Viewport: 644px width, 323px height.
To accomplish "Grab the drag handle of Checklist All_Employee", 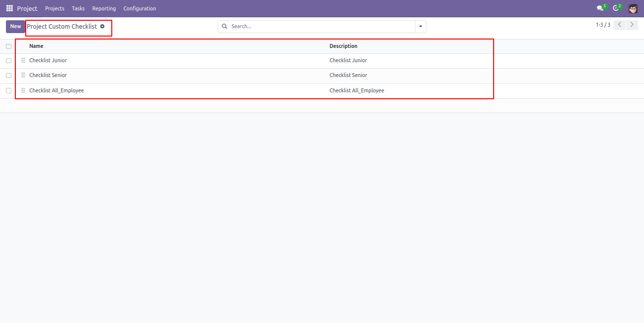I will tap(23, 90).
